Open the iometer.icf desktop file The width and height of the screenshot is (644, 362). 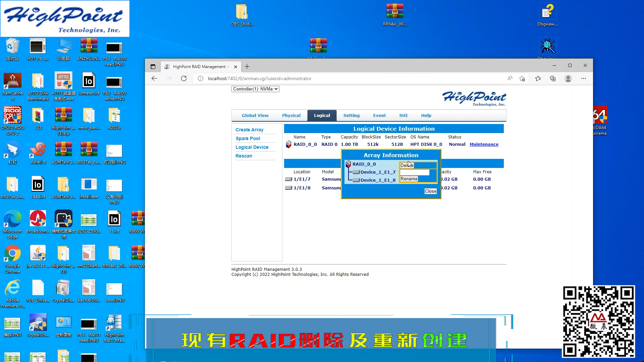click(89, 84)
